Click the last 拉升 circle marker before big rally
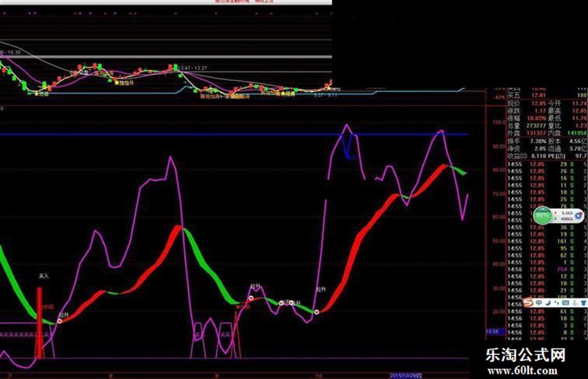 pos(317,312)
